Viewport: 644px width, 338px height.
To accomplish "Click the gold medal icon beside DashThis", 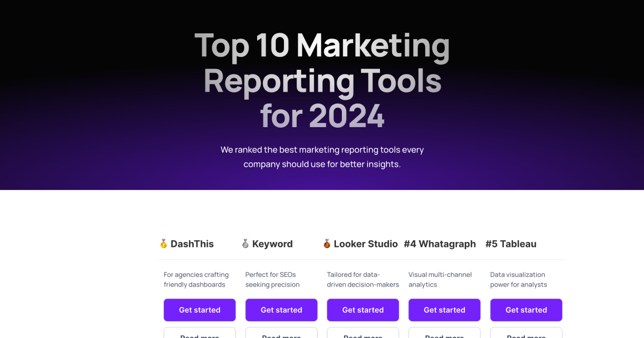I will click(164, 244).
